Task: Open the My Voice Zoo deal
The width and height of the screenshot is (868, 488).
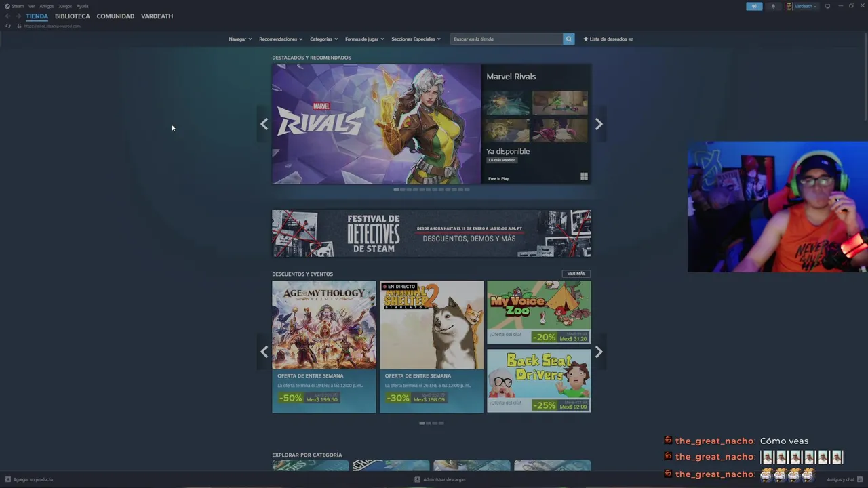Action: (x=539, y=312)
